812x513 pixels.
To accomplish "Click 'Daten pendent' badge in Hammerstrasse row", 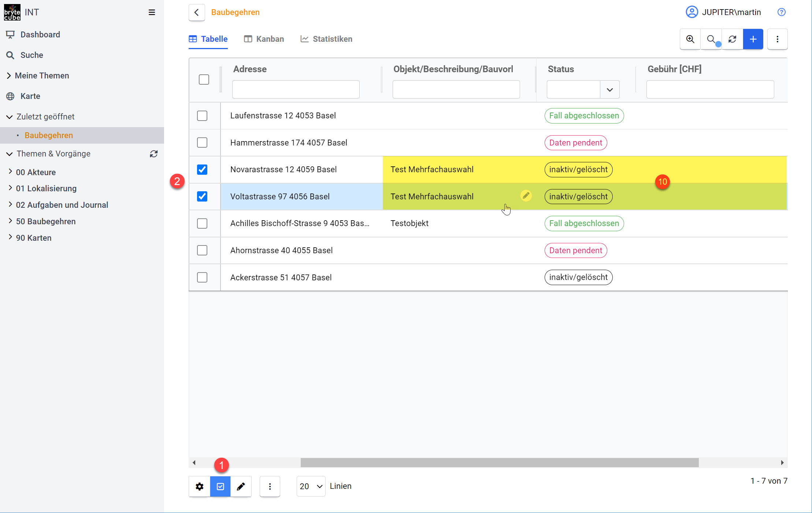I will (575, 143).
